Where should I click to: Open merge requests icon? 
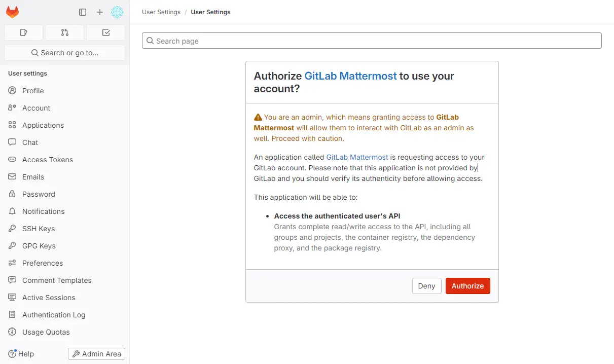pyautogui.click(x=64, y=32)
